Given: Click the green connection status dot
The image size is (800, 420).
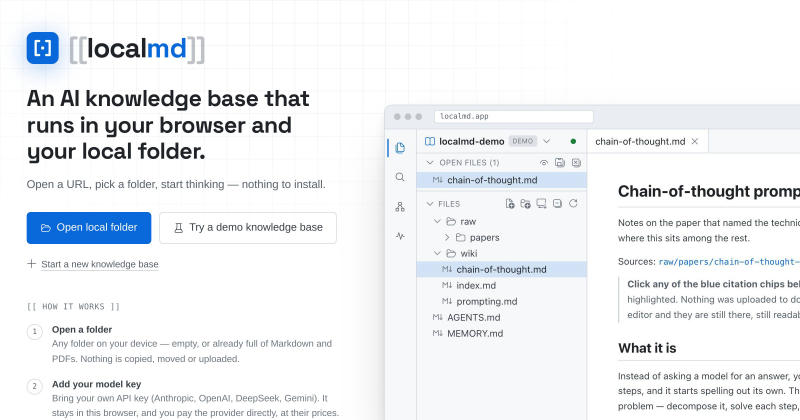Looking at the screenshot, I should [573, 141].
